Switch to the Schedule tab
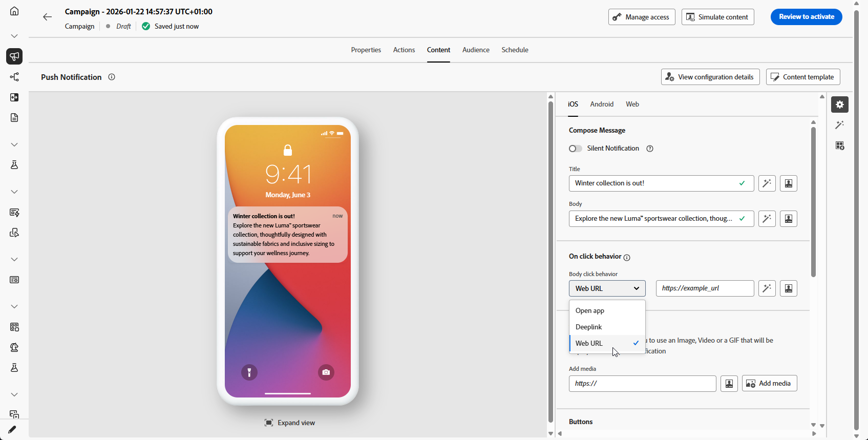This screenshot has height=440, width=868. (x=515, y=50)
